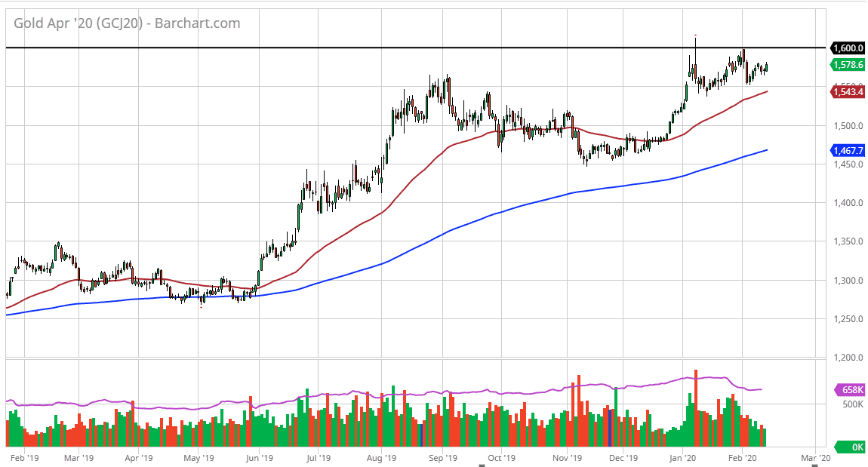This screenshot has height=467, width=868.
Task: Click the red high marker above the January peak candle
Action: point(695,34)
